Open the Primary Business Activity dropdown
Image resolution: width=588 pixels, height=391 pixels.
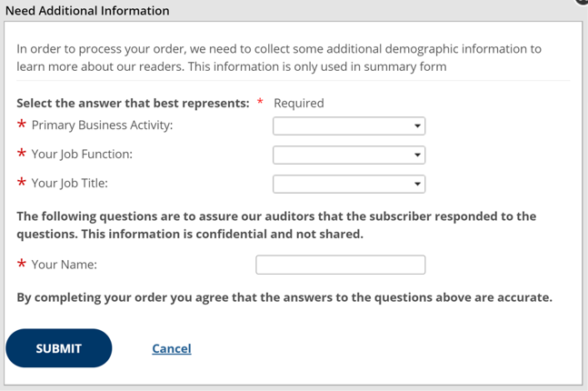point(349,126)
